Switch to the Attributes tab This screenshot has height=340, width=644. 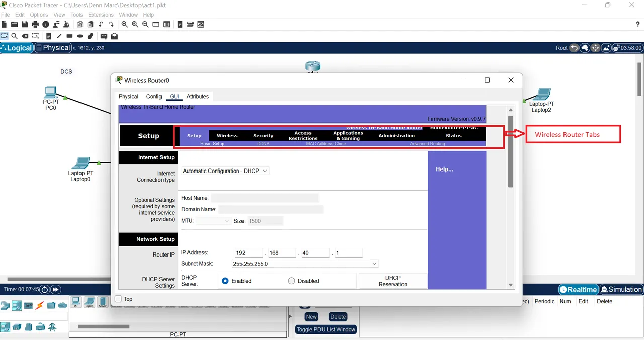[x=198, y=96]
